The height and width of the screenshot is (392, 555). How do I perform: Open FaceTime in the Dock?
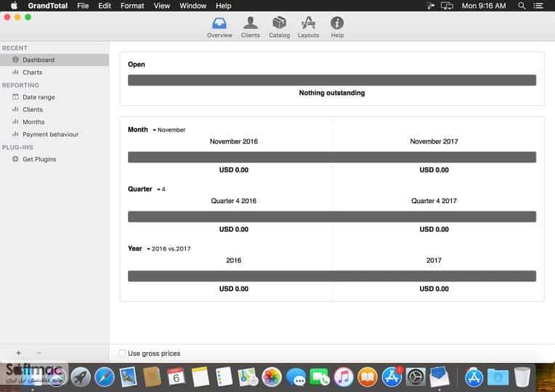pos(320,377)
